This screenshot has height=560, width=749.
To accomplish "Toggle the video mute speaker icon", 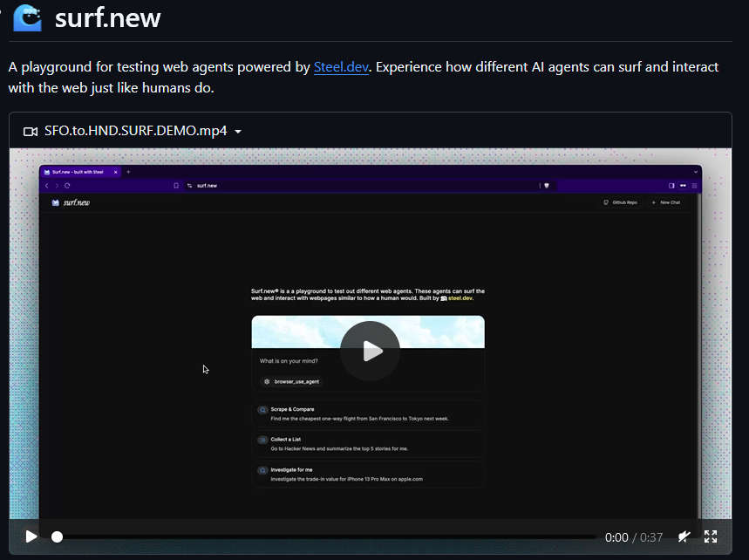I will tap(684, 537).
